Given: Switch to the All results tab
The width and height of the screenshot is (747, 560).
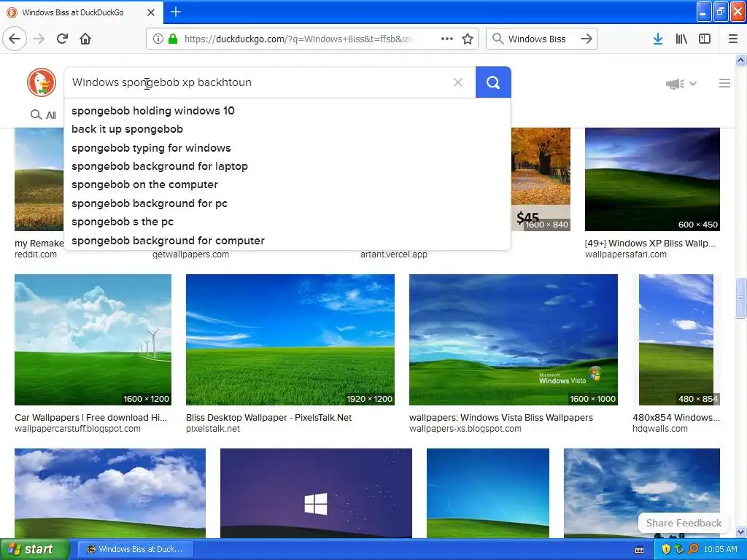Looking at the screenshot, I should [43, 114].
